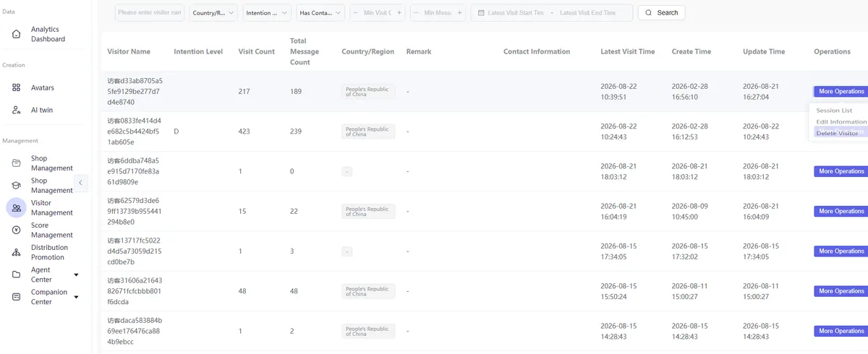Expand the Agent Center submenu arrow
The image size is (868, 354).
[76, 275]
